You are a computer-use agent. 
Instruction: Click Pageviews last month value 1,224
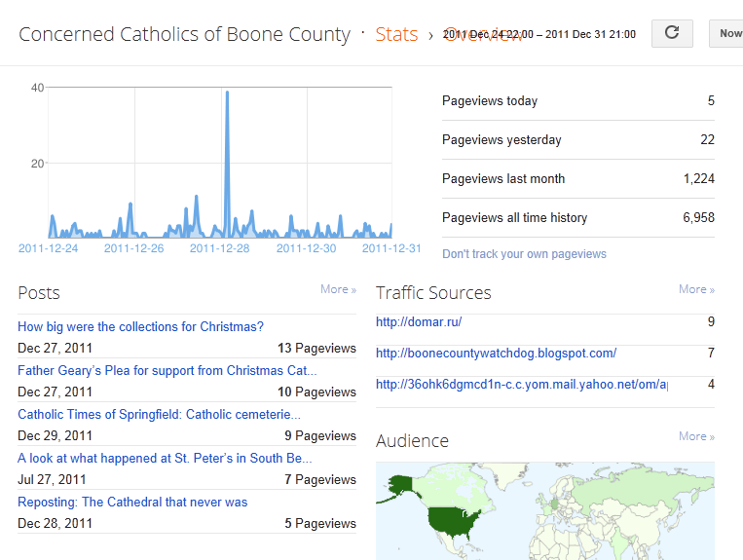(698, 178)
